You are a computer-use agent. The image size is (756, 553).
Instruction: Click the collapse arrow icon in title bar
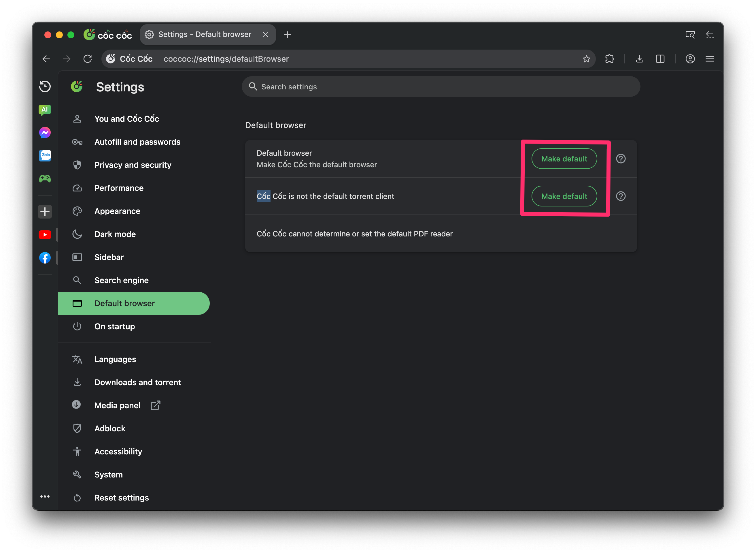(x=710, y=35)
